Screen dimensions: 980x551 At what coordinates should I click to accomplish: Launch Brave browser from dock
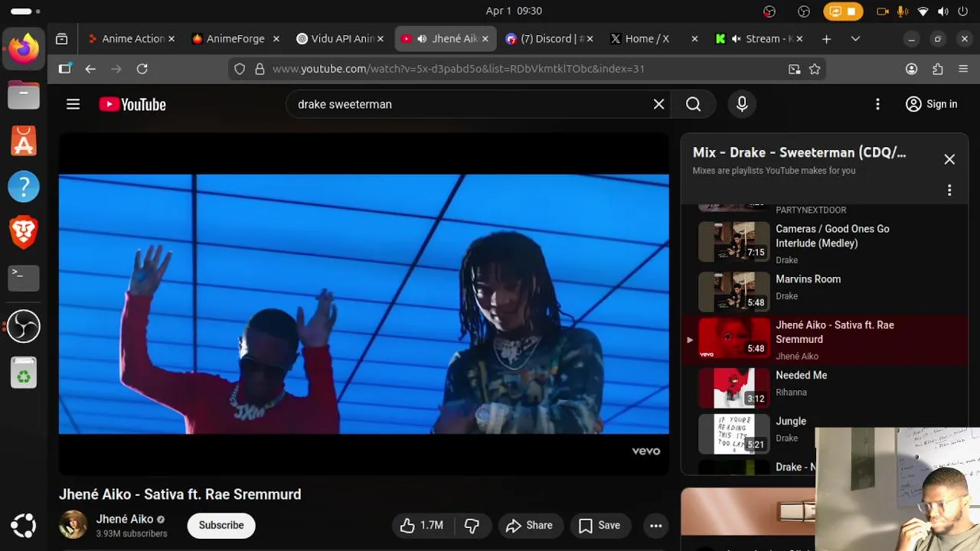[x=24, y=233]
